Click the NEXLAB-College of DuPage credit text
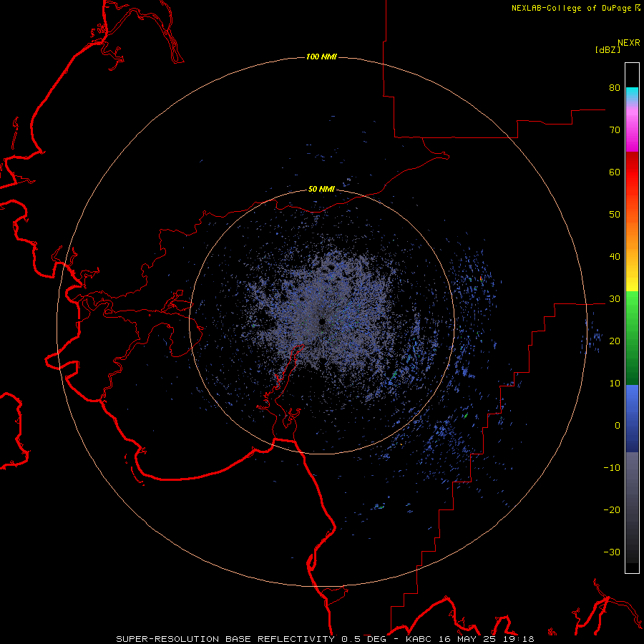 571,8
